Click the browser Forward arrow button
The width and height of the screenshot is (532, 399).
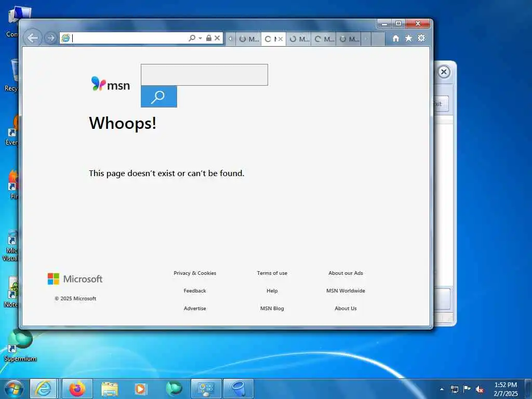50,38
